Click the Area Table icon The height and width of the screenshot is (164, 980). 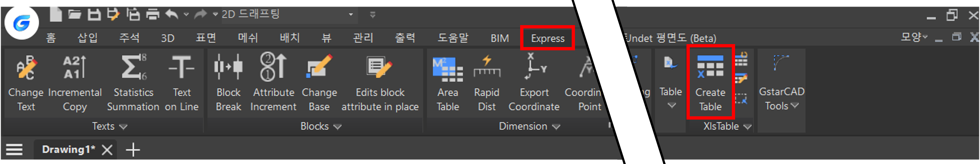(448, 69)
